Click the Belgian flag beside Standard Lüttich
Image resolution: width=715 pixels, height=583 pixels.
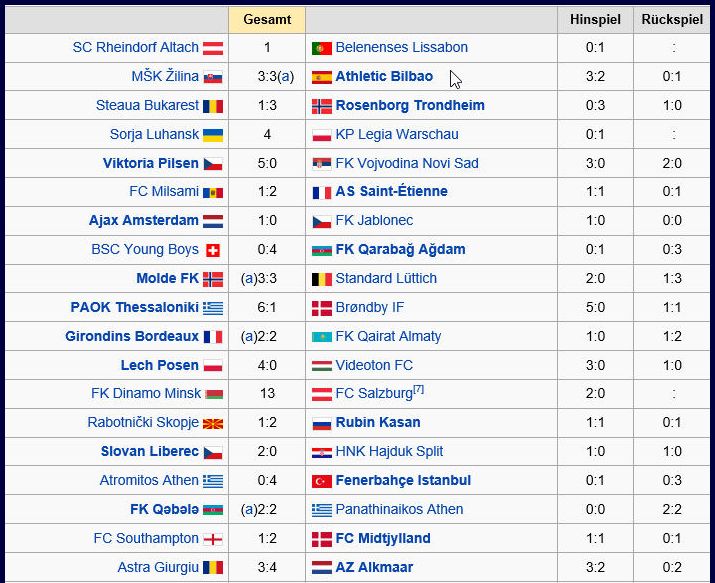pyautogui.click(x=321, y=279)
